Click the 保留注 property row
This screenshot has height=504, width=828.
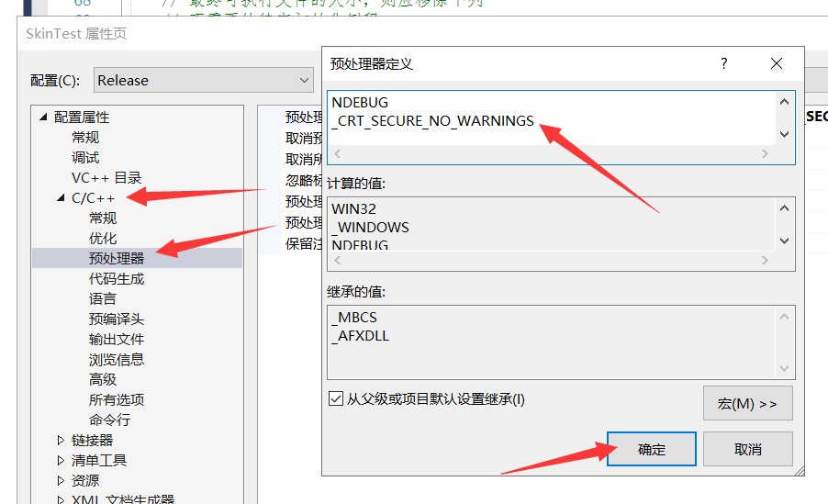(304, 243)
